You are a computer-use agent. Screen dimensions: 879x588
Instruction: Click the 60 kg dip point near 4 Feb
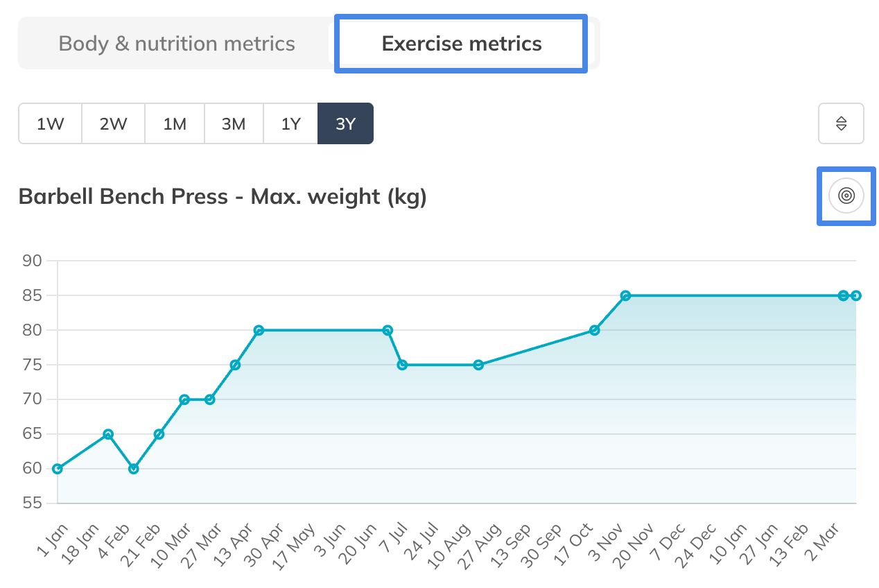tap(134, 469)
